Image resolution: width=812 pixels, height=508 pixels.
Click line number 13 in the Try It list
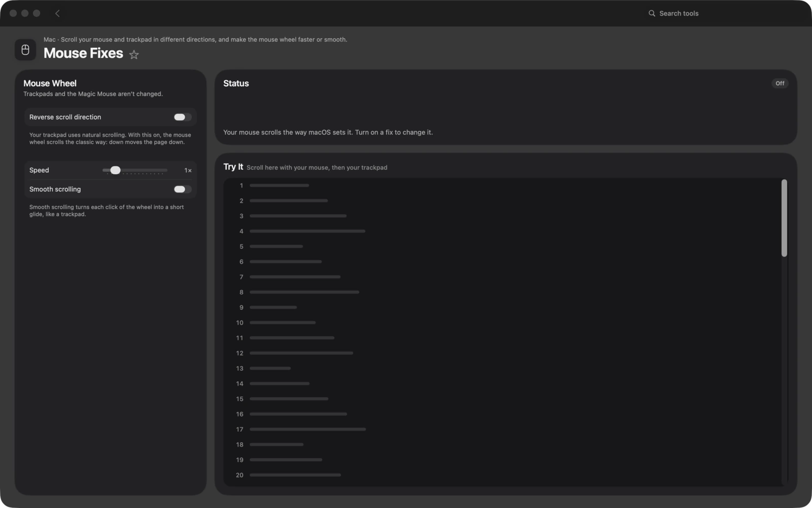coord(240,369)
